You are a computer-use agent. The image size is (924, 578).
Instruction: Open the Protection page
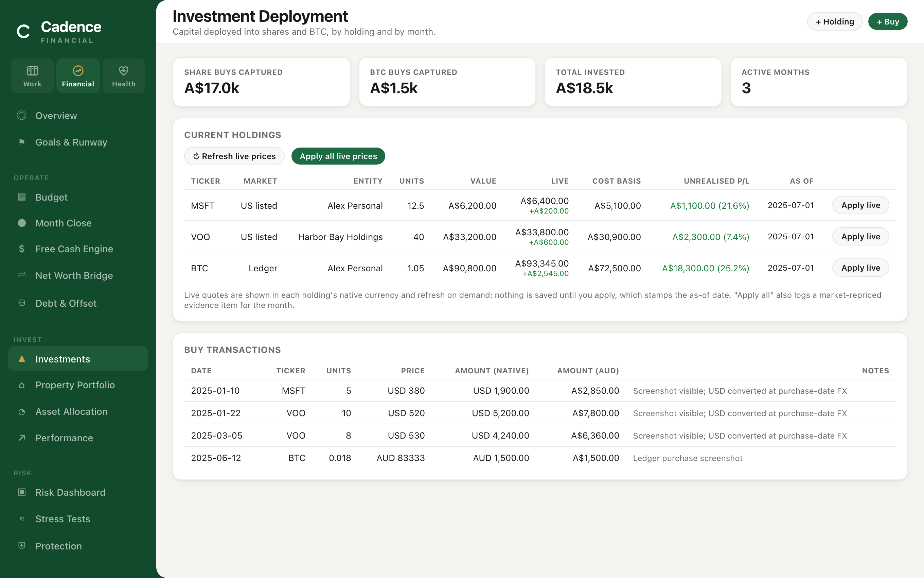tap(78, 546)
